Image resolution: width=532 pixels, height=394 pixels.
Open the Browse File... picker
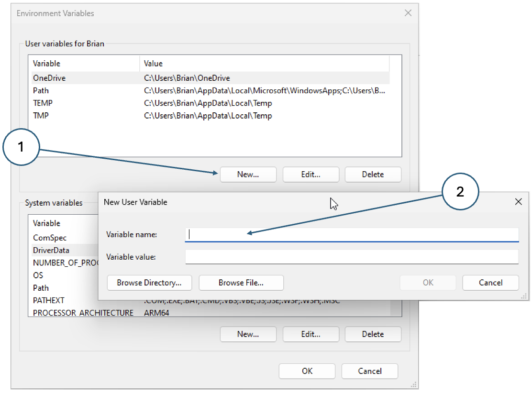[241, 283]
